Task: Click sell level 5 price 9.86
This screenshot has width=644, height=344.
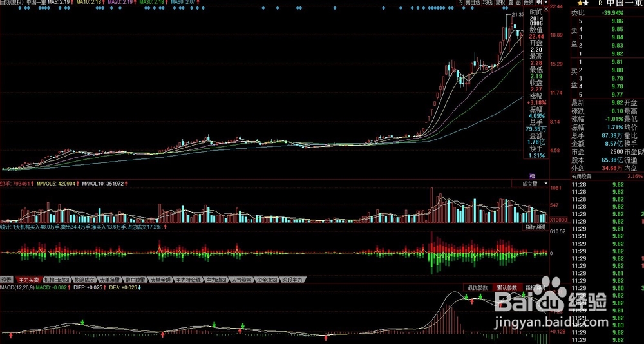Action: pos(618,21)
